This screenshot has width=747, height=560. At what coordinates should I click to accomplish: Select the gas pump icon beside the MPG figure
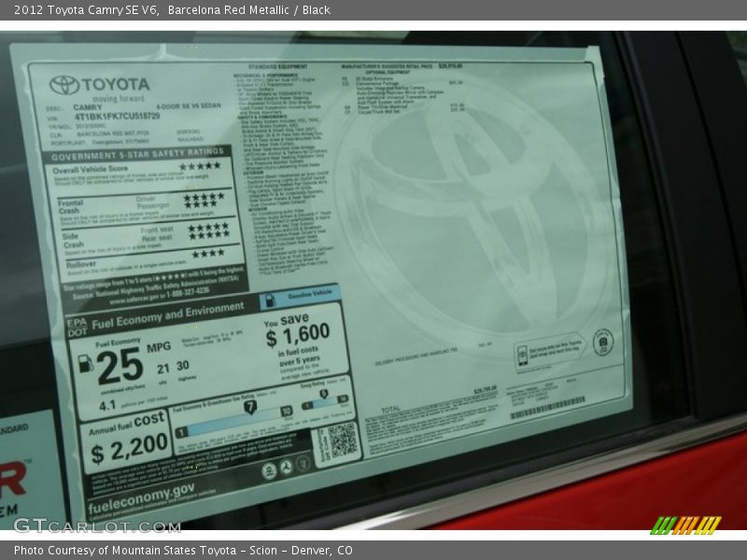(85, 362)
